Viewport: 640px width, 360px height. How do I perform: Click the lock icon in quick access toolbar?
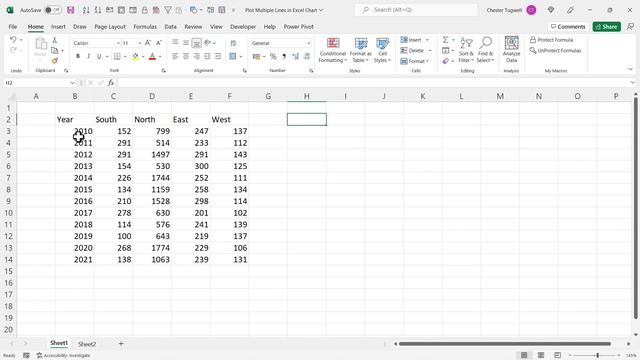coord(144,10)
